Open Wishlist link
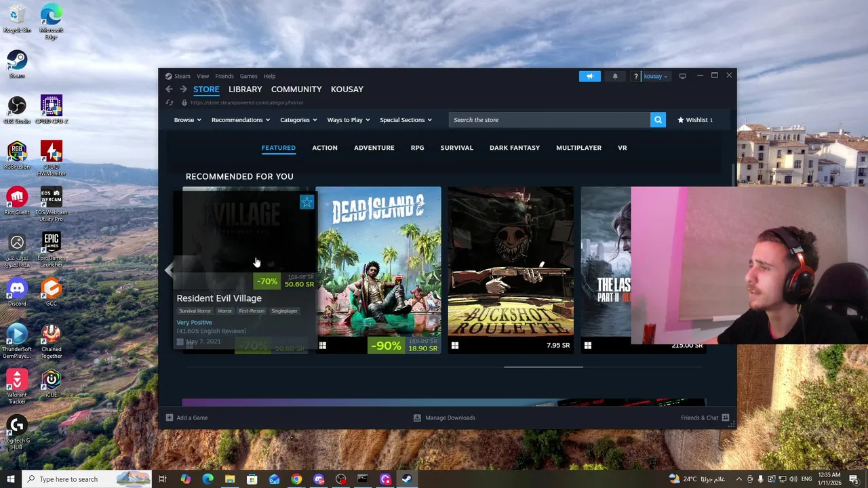This screenshot has height=488, width=868. point(695,120)
